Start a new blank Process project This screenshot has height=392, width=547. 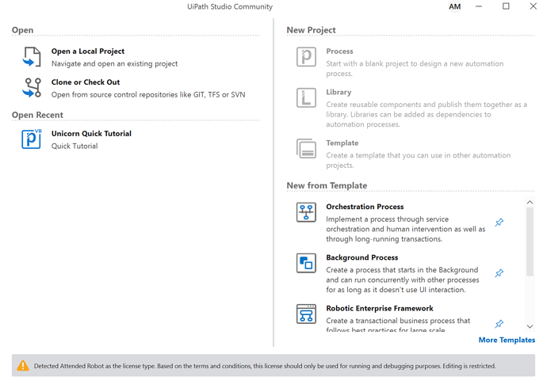point(339,51)
